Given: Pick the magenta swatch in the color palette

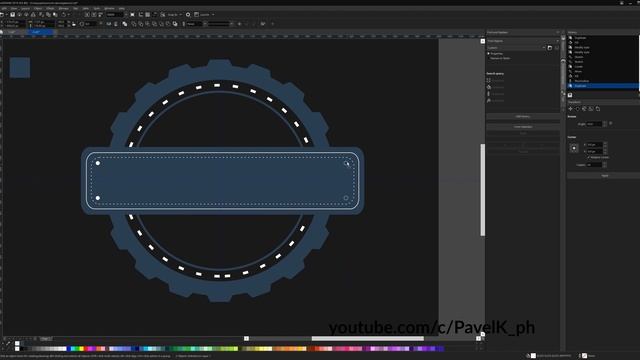Looking at the screenshot, I should coord(89,349).
